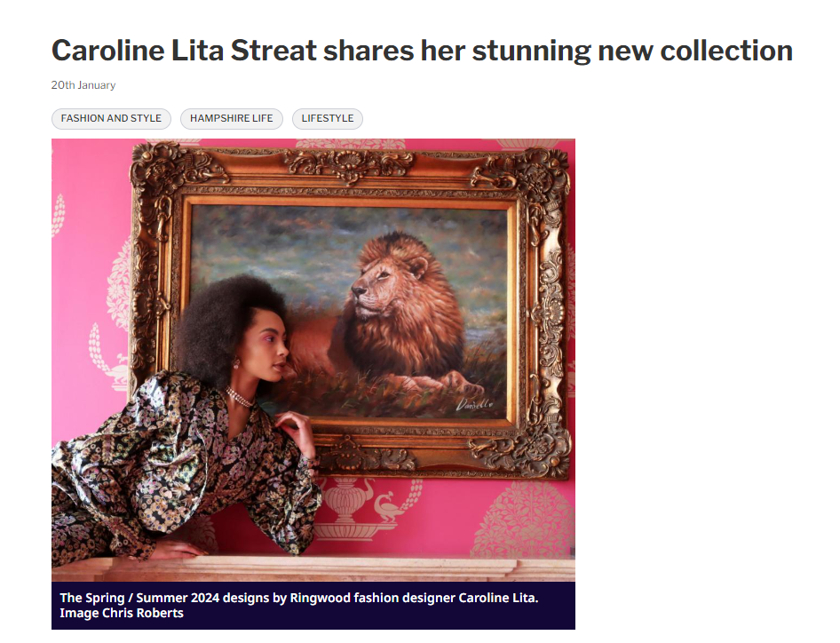Click the 20th January date text
840x643 pixels.
click(83, 85)
